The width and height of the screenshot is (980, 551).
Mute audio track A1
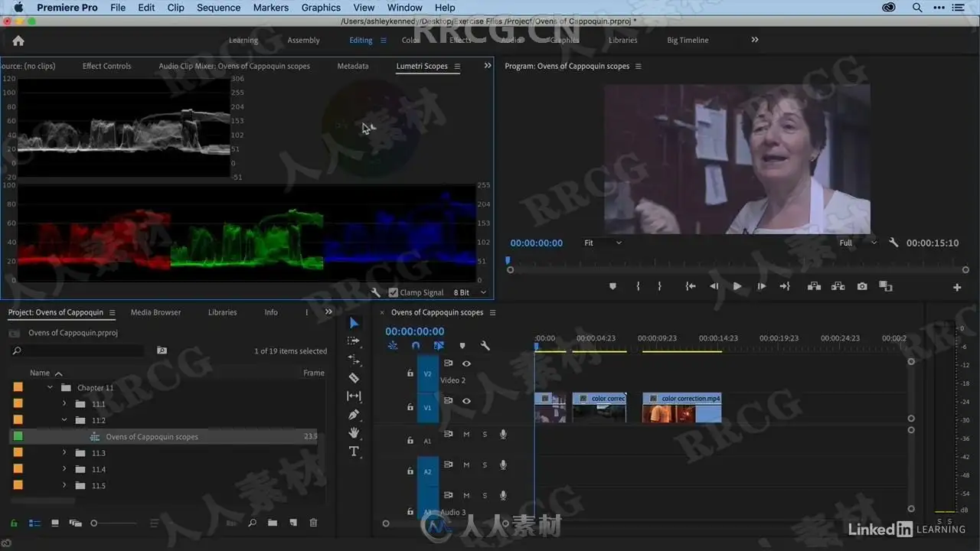click(x=466, y=435)
